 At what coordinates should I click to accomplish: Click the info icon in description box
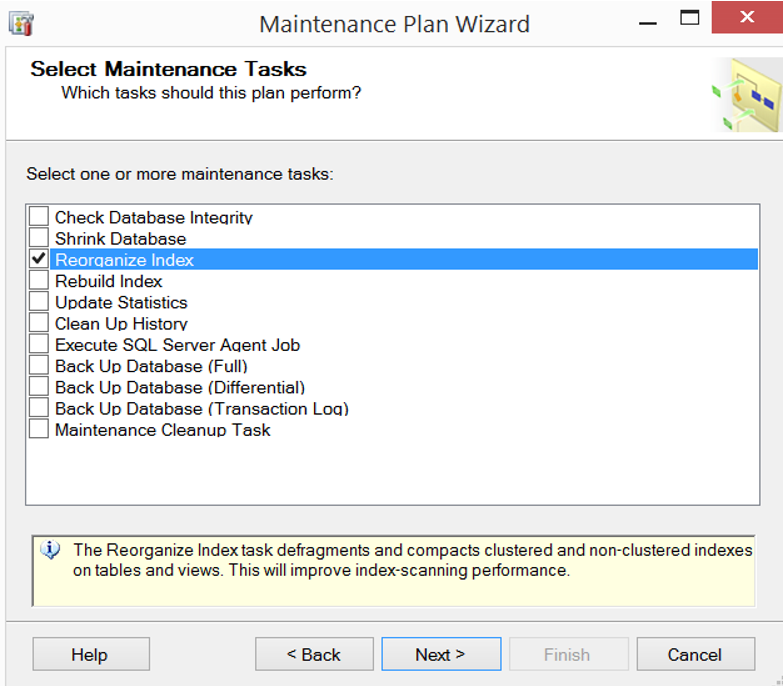tap(50, 550)
